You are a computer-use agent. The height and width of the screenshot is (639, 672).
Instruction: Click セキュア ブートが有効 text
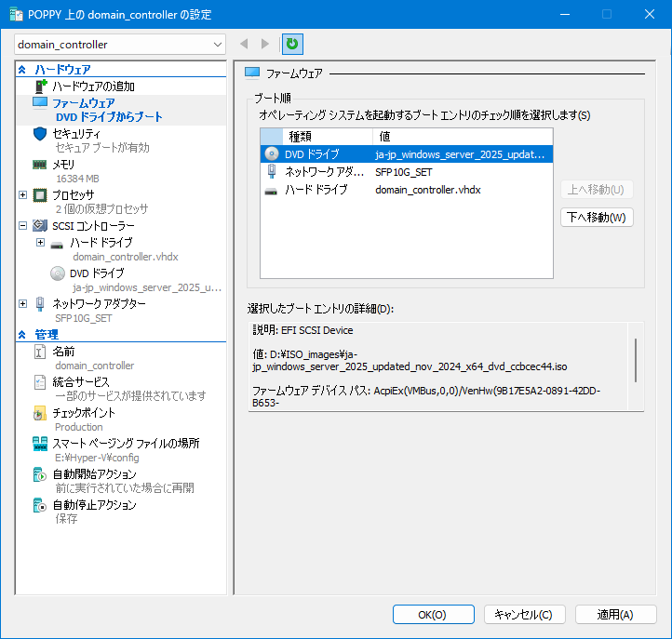[102, 148]
